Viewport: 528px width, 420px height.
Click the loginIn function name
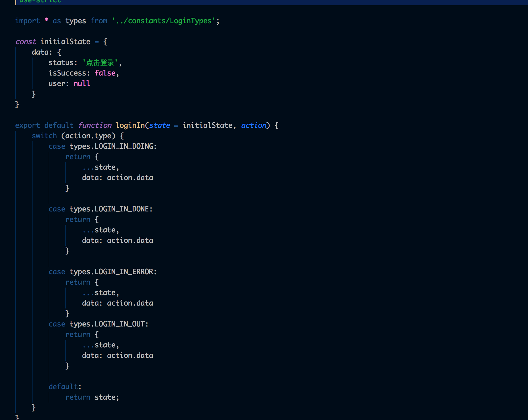(x=130, y=125)
